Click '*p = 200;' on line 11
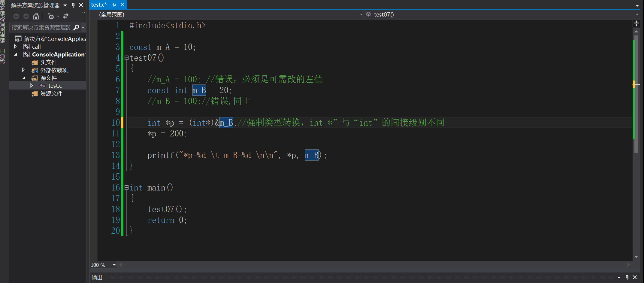Image resolution: width=644 pixels, height=283 pixels. coord(167,134)
